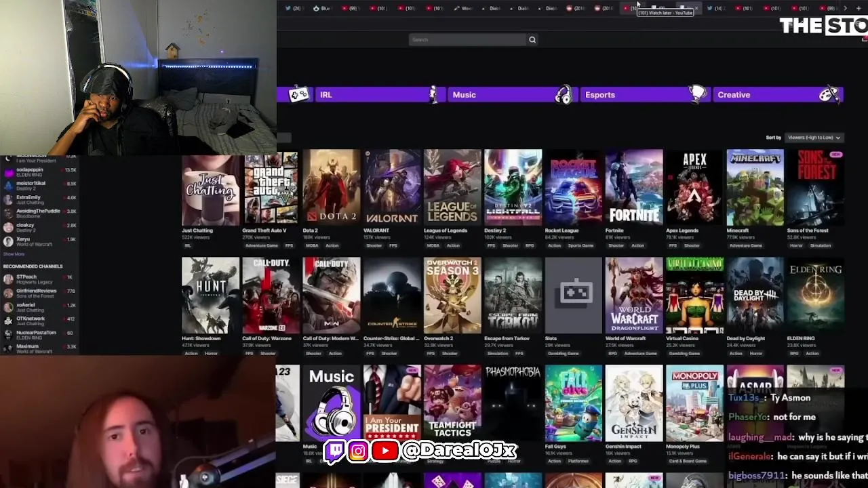Screen dimensions: 868x488
Task: Focus the Twitch search field
Action: [x=468, y=39]
